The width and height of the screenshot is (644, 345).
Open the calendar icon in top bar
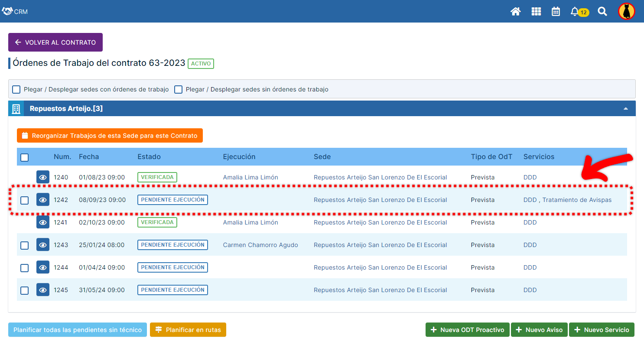coord(556,12)
